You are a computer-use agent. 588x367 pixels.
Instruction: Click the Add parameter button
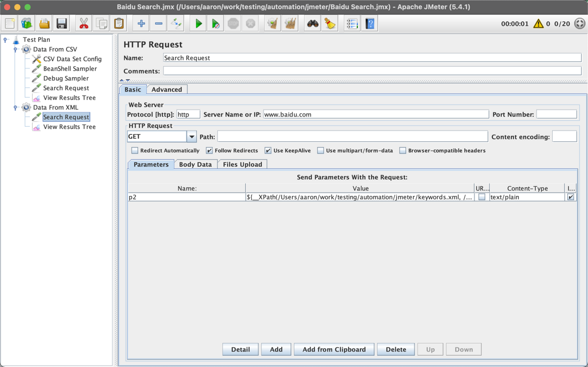click(x=276, y=349)
